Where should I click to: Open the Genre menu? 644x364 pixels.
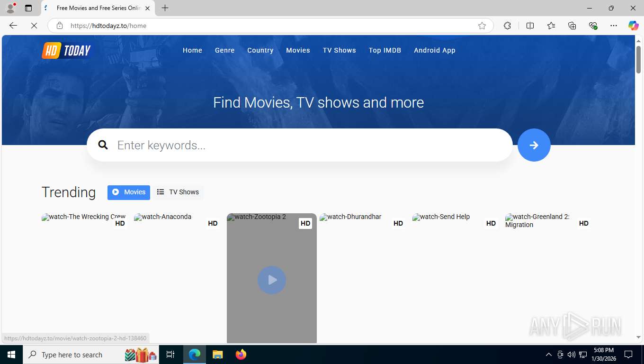point(224,50)
